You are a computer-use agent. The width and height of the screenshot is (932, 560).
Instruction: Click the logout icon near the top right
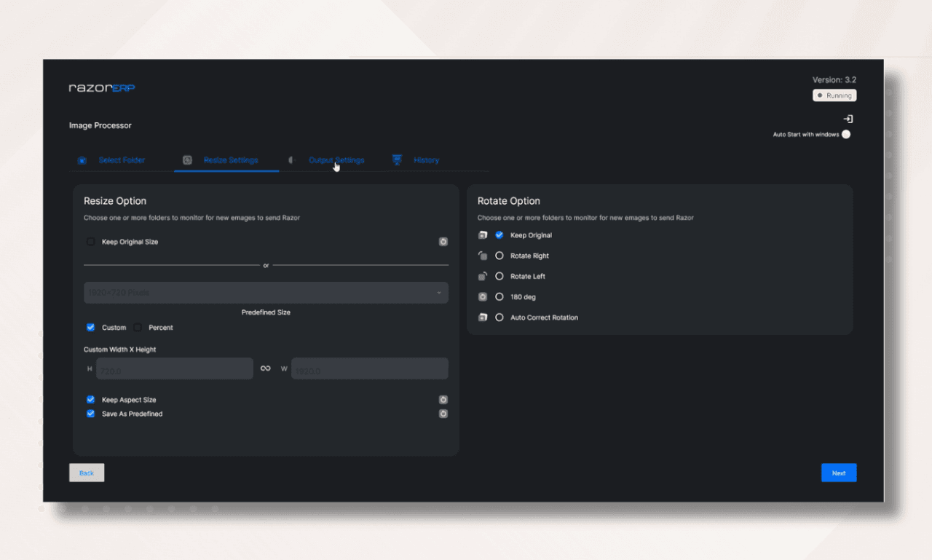coord(848,117)
